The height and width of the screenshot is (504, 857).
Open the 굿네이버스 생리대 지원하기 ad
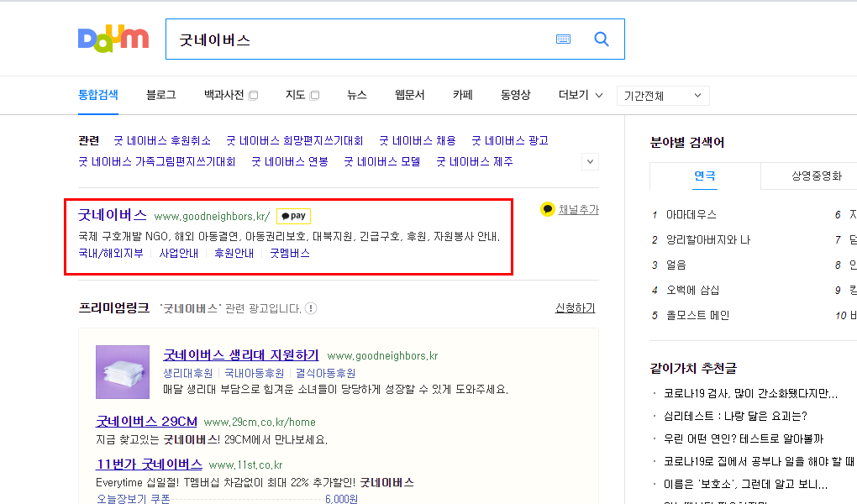pos(241,355)
